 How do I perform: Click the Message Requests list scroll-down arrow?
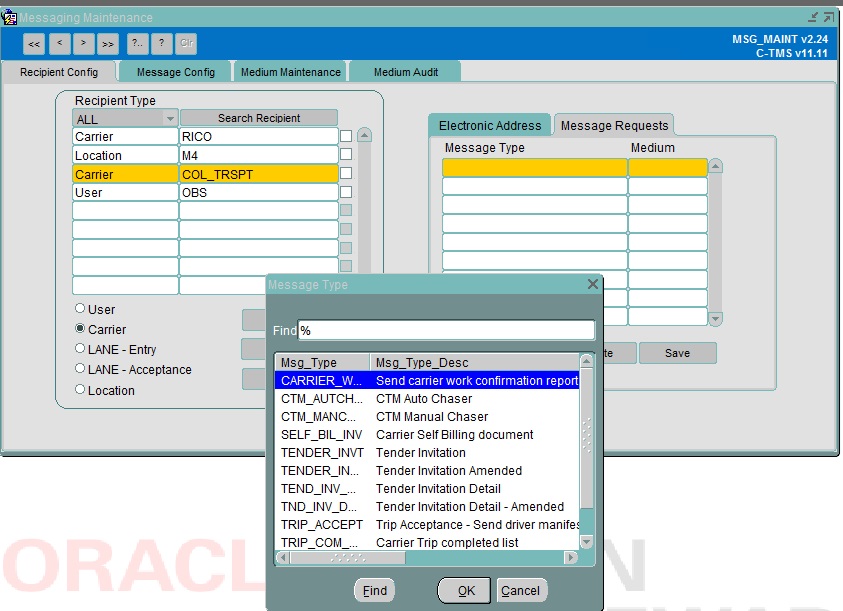[x=715, y=319]
